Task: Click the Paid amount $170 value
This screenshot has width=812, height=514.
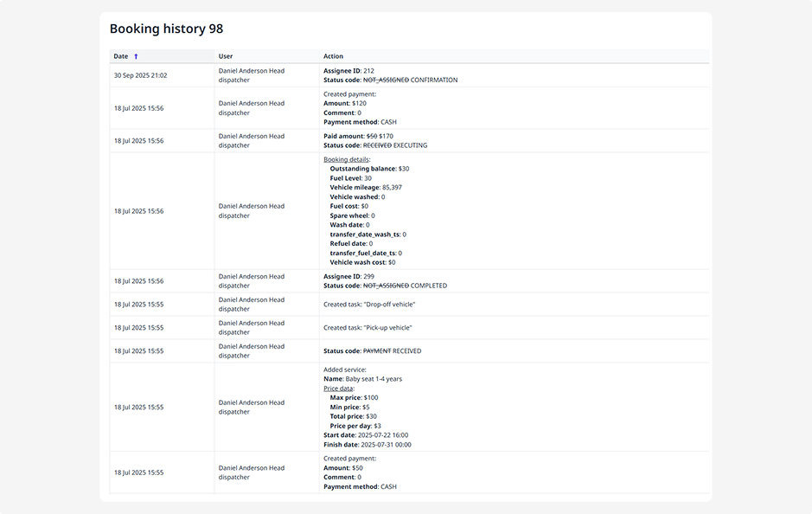Action: point(386,136)
